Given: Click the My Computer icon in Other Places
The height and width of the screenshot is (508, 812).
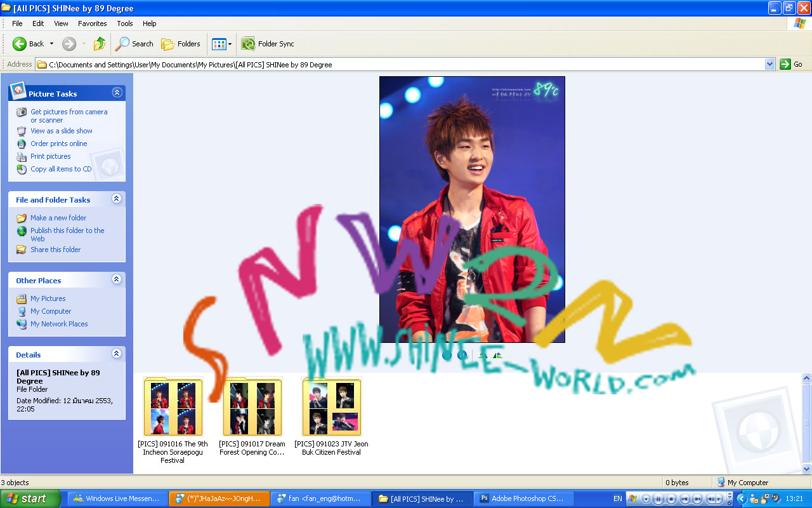Looking at the screenshot, I should (x=22, y=311).
